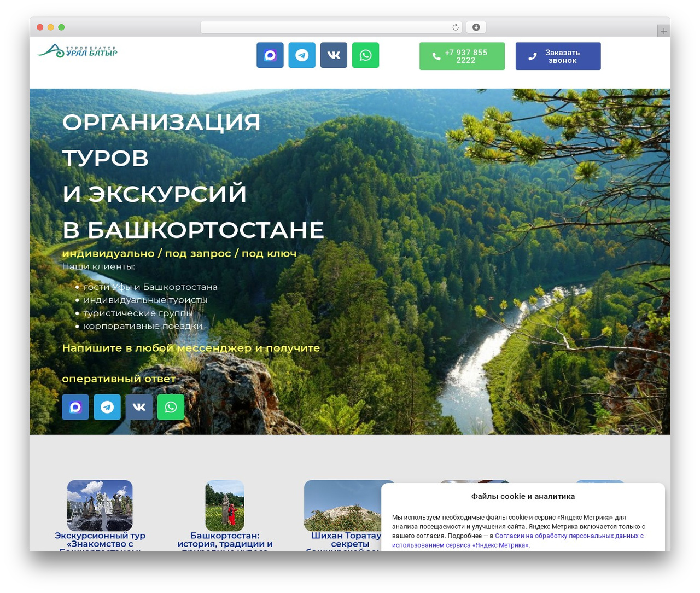Open the Max messenger icon in the header

tap(270, 55)
